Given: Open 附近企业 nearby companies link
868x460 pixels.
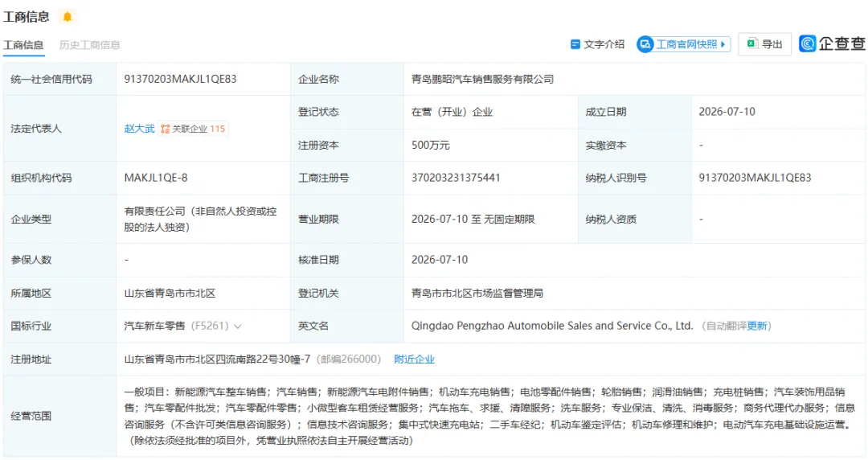Looking at the screenshot, I should [x=414, y=359].
